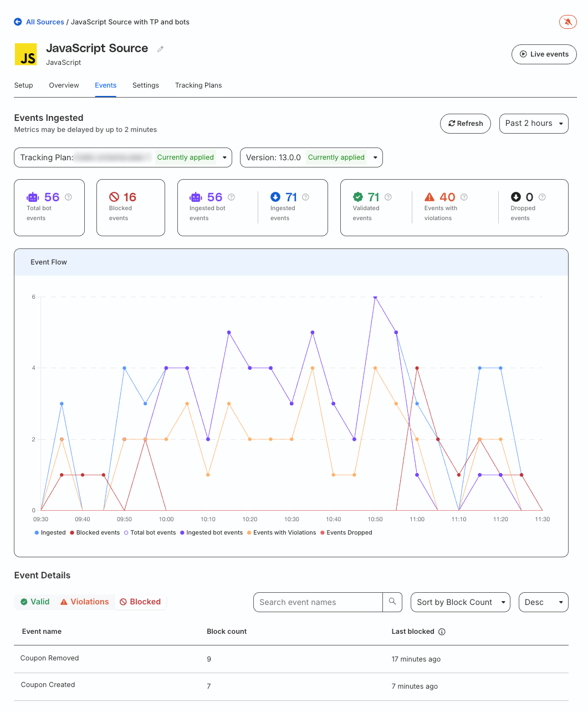588x712 pixels.
Task: Click the blue Ingested events download icon
Action: click(275, 197)
